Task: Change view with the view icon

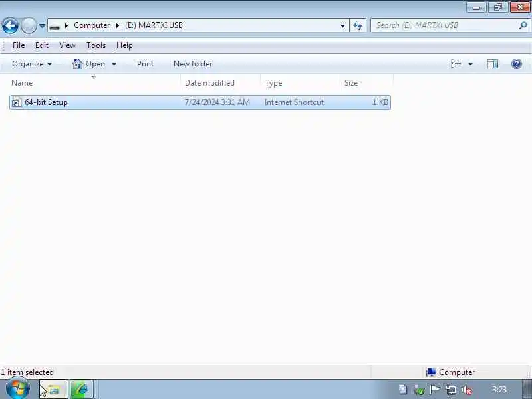Action: (456, 64)
